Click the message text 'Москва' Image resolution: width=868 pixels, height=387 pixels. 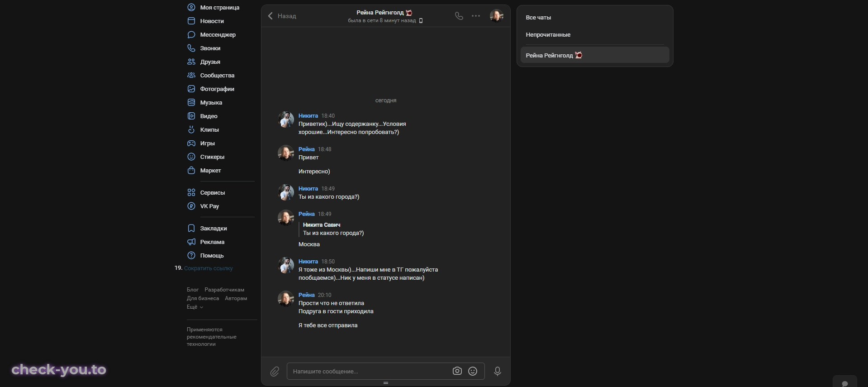pyautogui.click(x=309, y=244)
